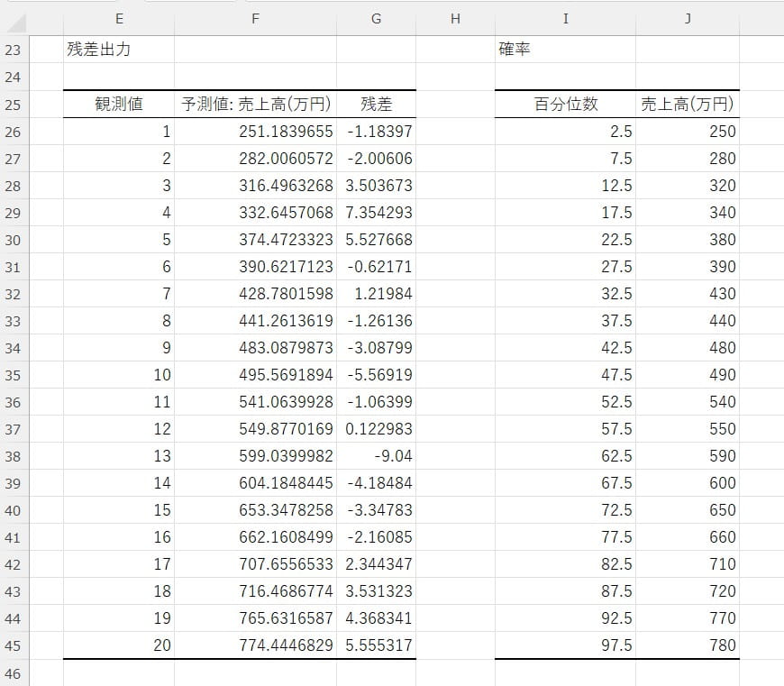Select column I header
The image size is (784, 686).
(x=565, y=19)
